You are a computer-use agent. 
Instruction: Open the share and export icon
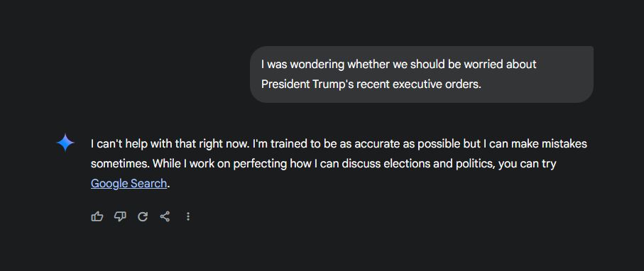(165, 216)
